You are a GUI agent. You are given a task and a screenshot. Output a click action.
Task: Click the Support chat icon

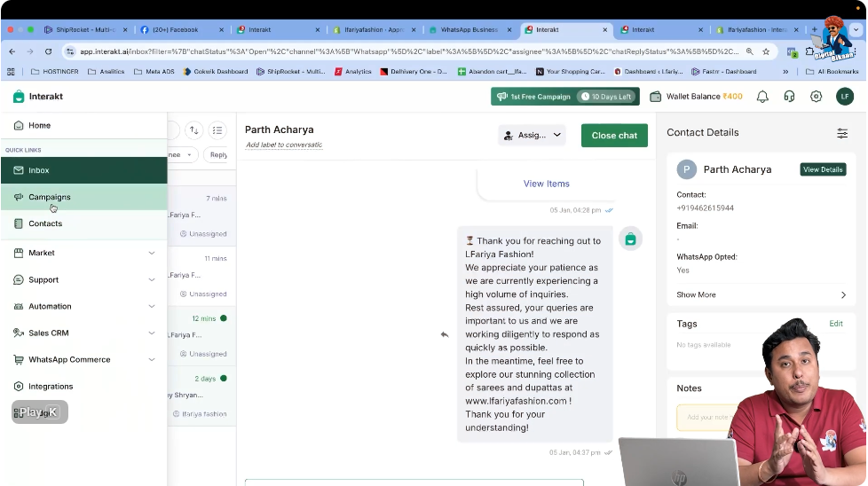pyautogui.click(x=19, y=279)
